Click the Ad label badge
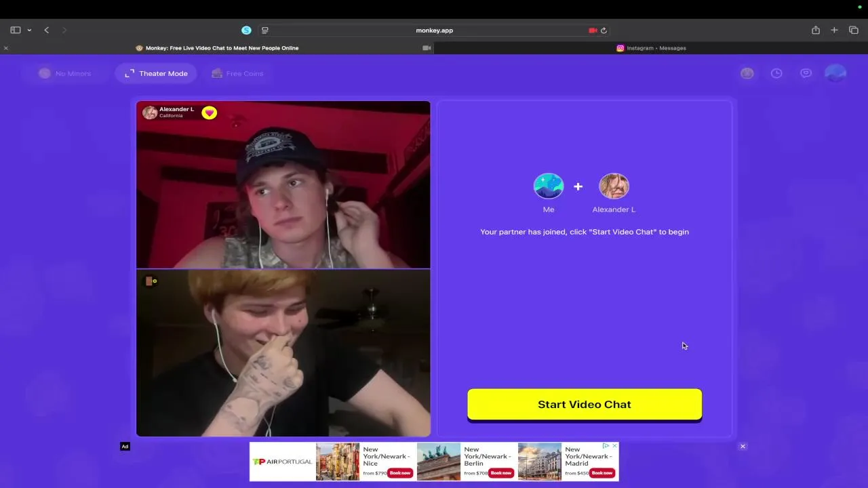Screen dimensions: 868x488 (125, 447)
